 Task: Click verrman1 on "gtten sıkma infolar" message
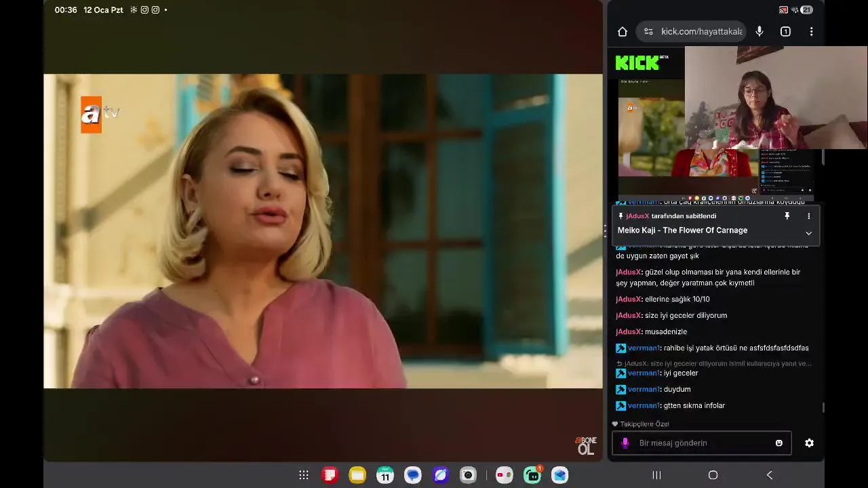point(643,405)
